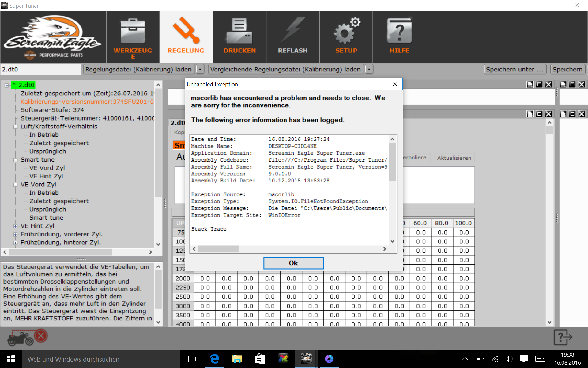The height and width of the screenshot is (368, 588).
Task: Open the network Wi-Fi tray icon
Action: [x=495, y=359]
